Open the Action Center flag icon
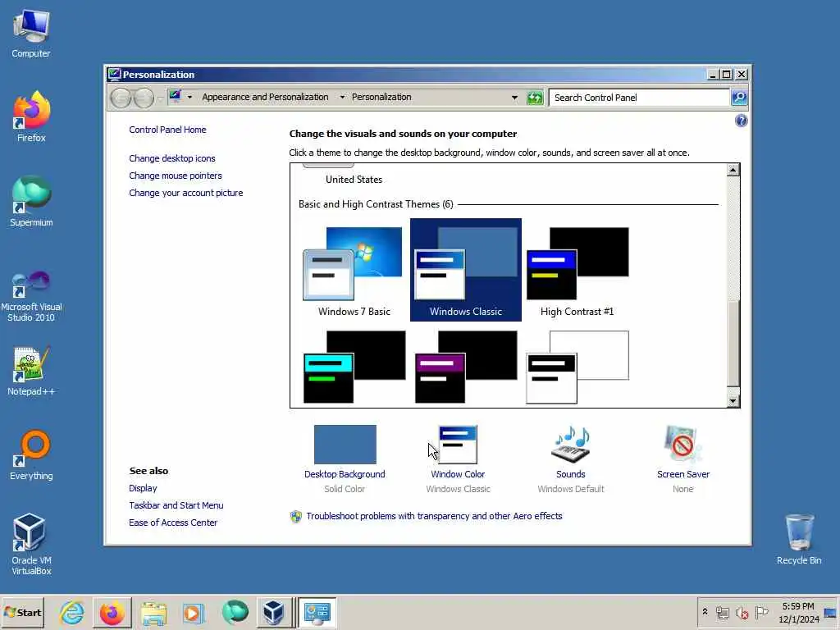Screen dimensions: 840x630 (x=761, y=612)
